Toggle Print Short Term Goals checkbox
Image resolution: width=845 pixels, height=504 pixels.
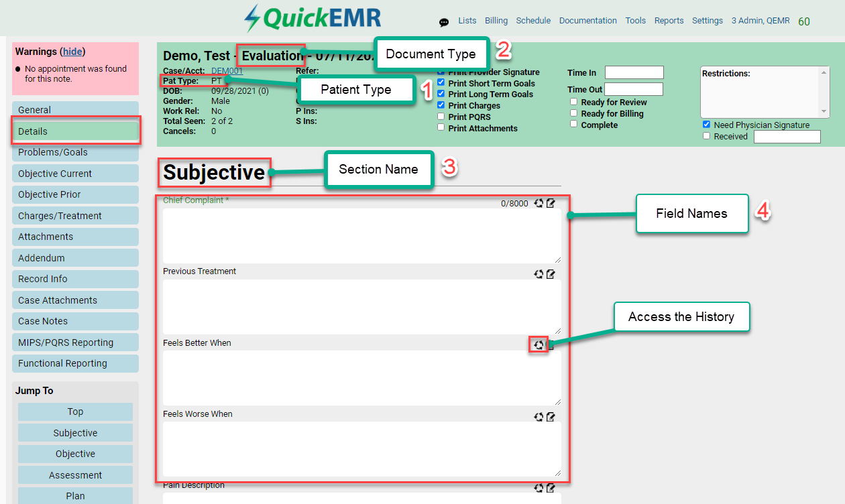441,83
